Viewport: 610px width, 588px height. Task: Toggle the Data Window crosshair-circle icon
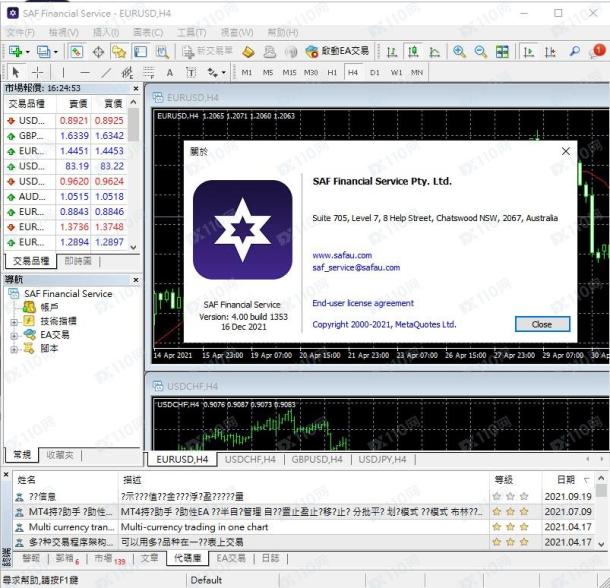[98, 52]
